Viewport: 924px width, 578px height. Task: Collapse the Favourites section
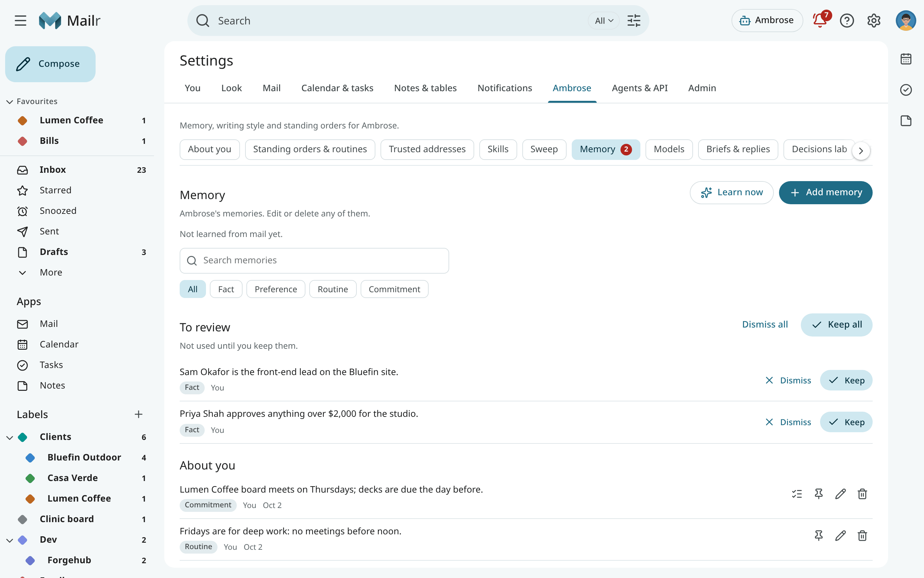pos(10,101)
